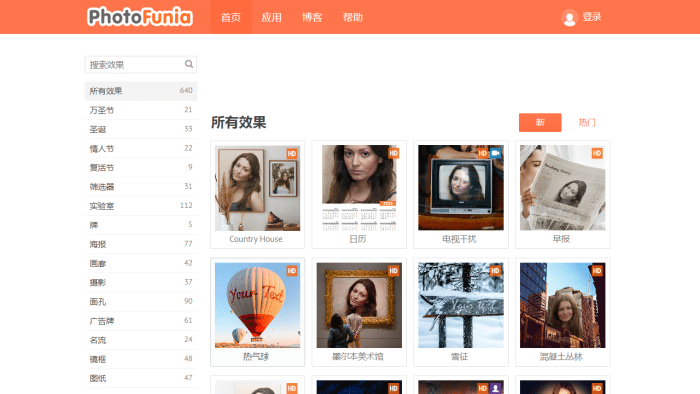Select 面孔 category

coord(141,302)
